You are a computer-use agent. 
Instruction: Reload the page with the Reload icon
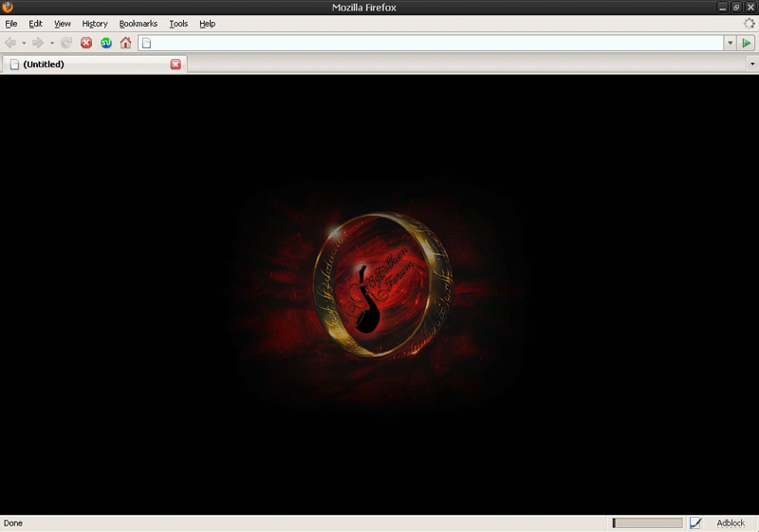pos(66,43)
